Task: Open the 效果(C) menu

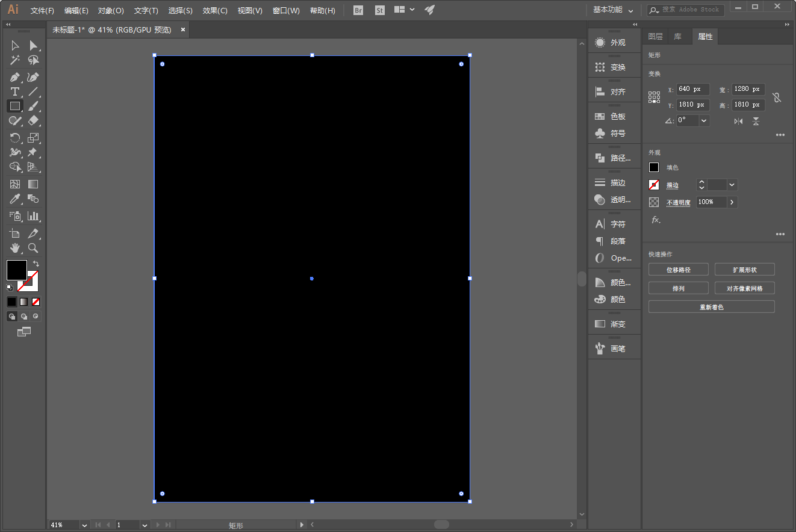Action: (215, 11)
